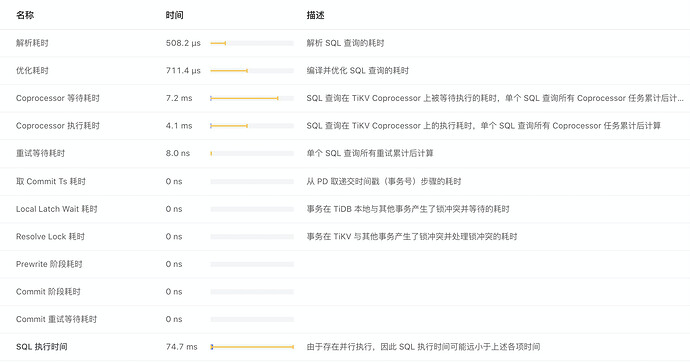Click the Local Latch Wait 0 ns value
This screenshot has width=690, height=363.
click(174, 209)
